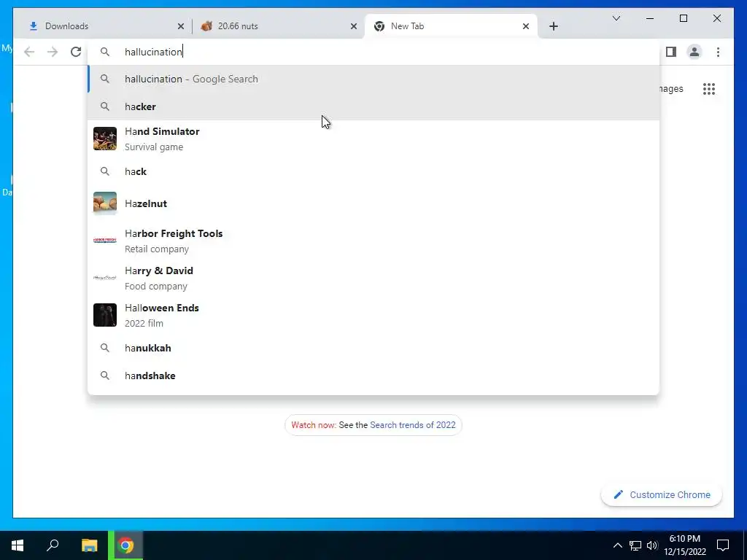Expand the tab search dropdown
747x560 pixels.
pos(616,18)
